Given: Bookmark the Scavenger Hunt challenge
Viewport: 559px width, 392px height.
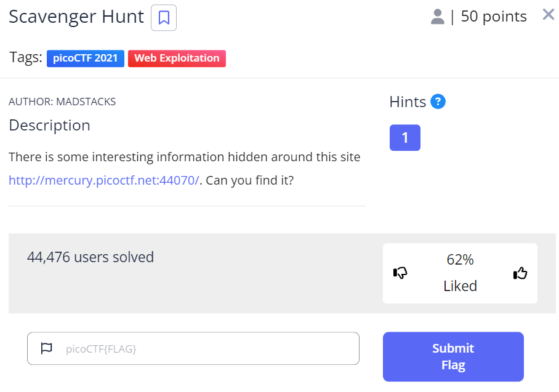Looking at the screenshot, I should (164, 17).
